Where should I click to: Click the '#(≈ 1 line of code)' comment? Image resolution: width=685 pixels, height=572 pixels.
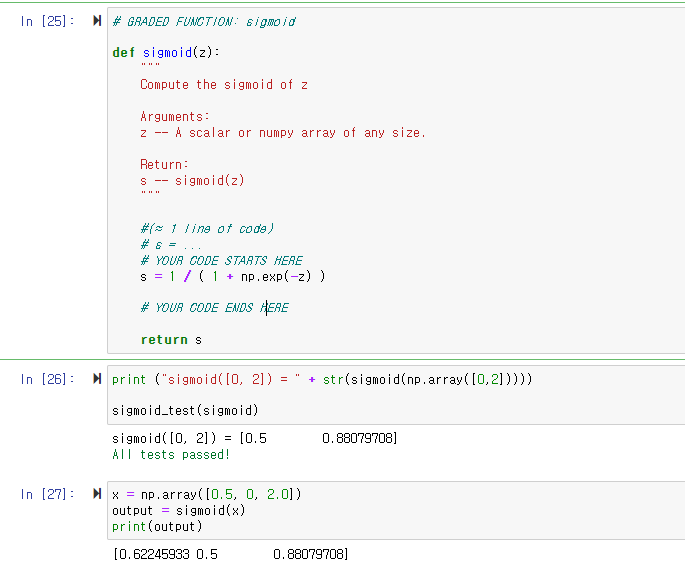[x=207, y=229]
